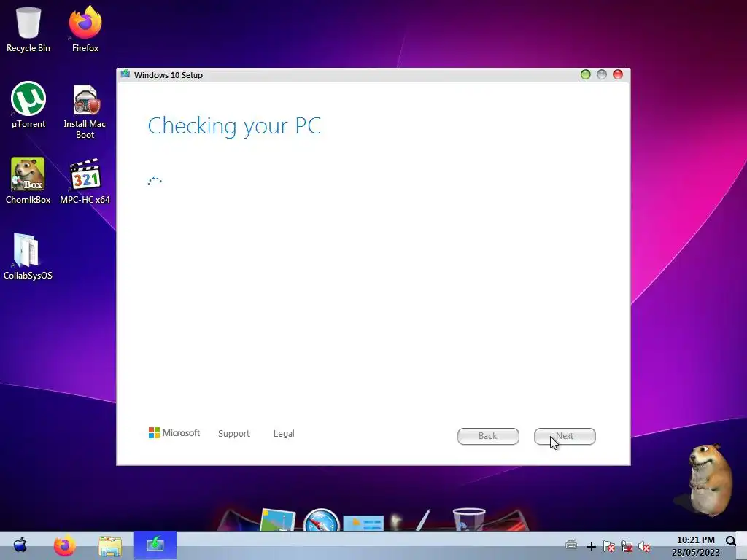Open the CollabSysOS folder shortcut
747x560 pixels.
[28, 256]
